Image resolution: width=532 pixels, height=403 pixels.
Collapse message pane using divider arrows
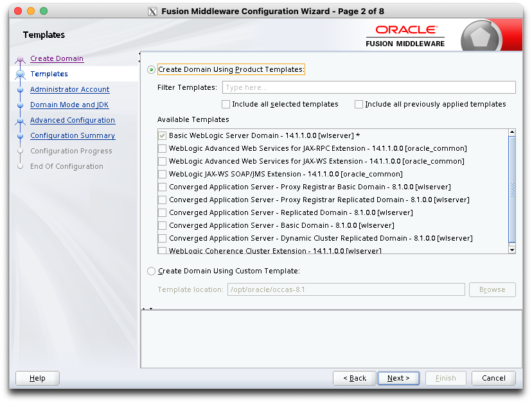point(148,309)
